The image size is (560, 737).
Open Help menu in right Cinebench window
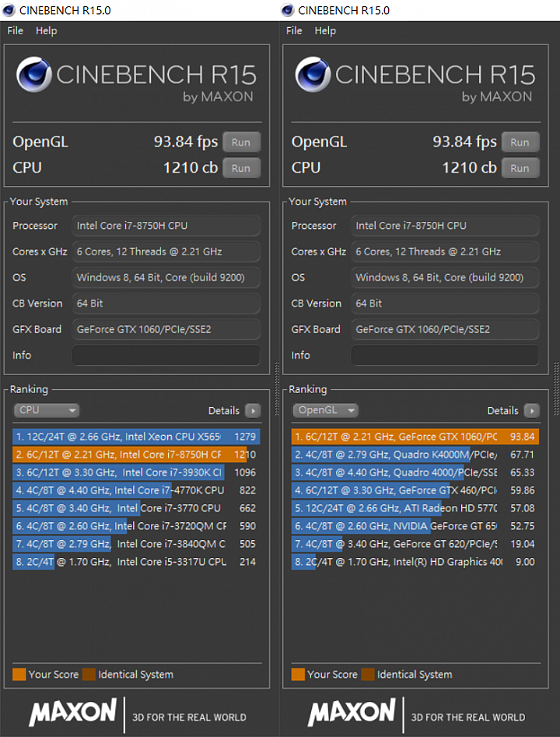(325, 30)
